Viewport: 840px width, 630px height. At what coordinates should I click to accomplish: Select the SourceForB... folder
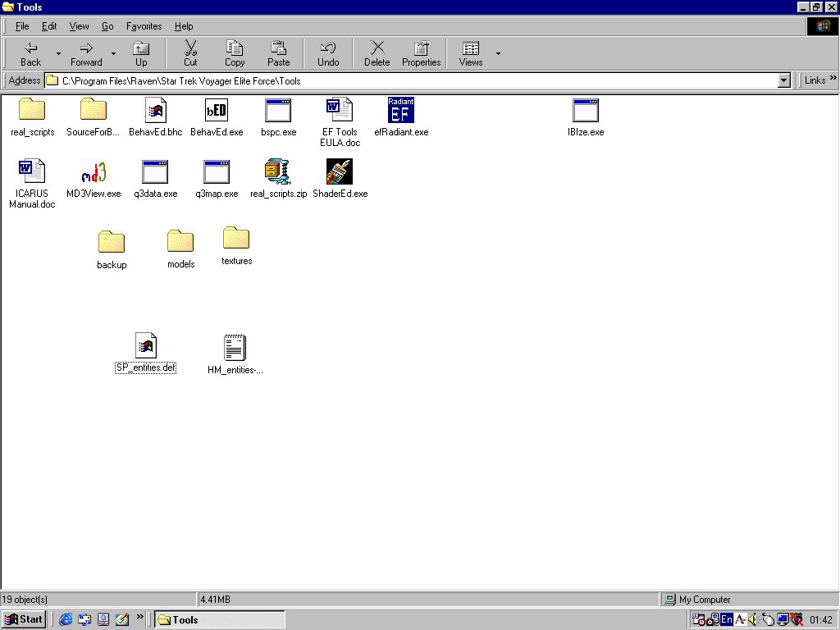(94, 109)
